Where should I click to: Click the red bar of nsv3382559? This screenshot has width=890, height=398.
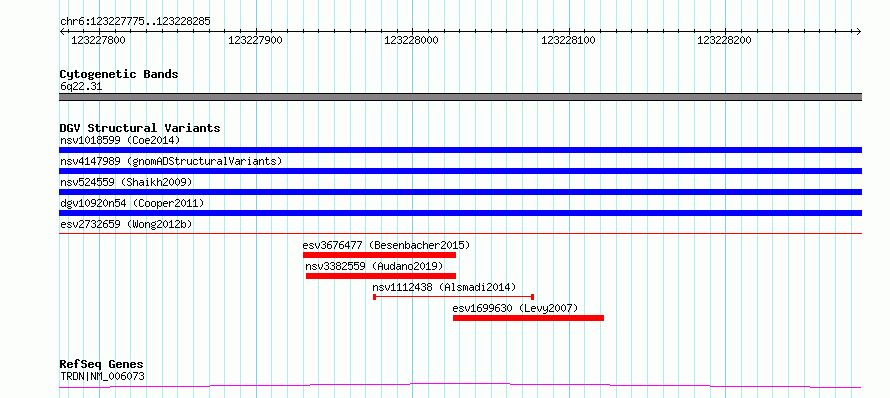[381, 276]
